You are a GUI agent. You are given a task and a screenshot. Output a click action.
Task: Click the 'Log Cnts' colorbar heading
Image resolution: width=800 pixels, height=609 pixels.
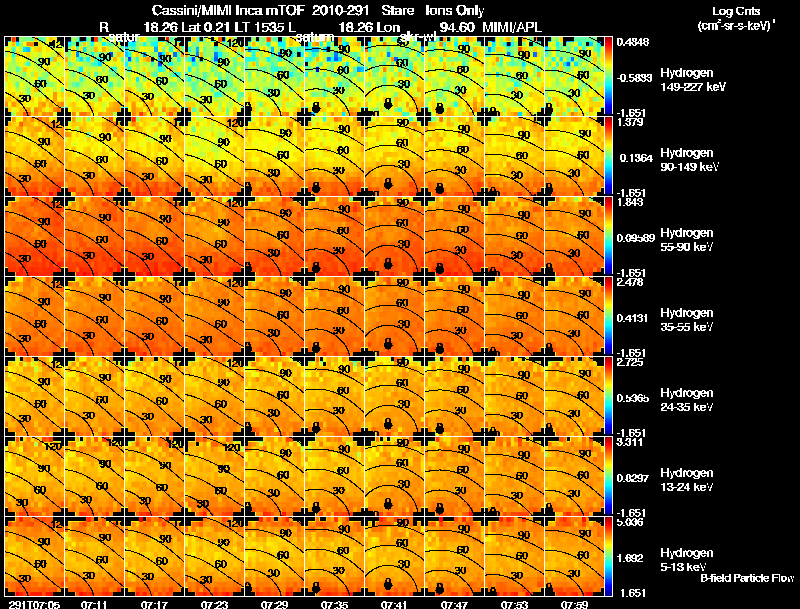pyautogui.click(x=736, y=11)
